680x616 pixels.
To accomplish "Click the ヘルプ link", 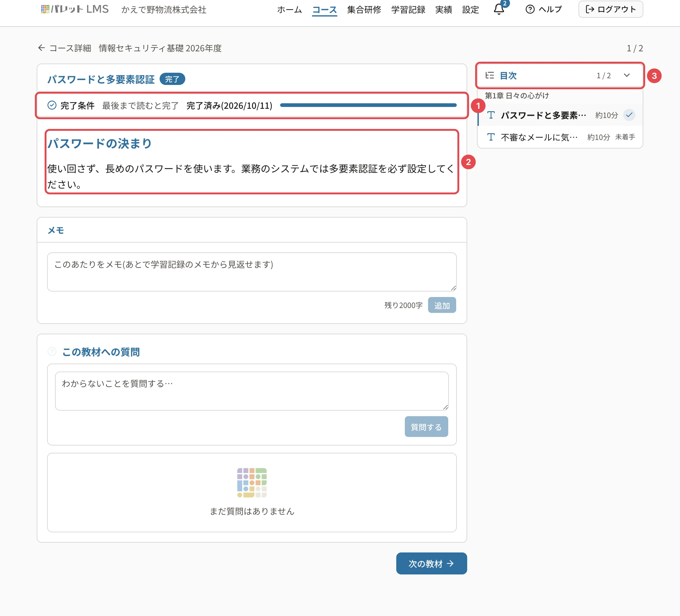I will point(544,9).
